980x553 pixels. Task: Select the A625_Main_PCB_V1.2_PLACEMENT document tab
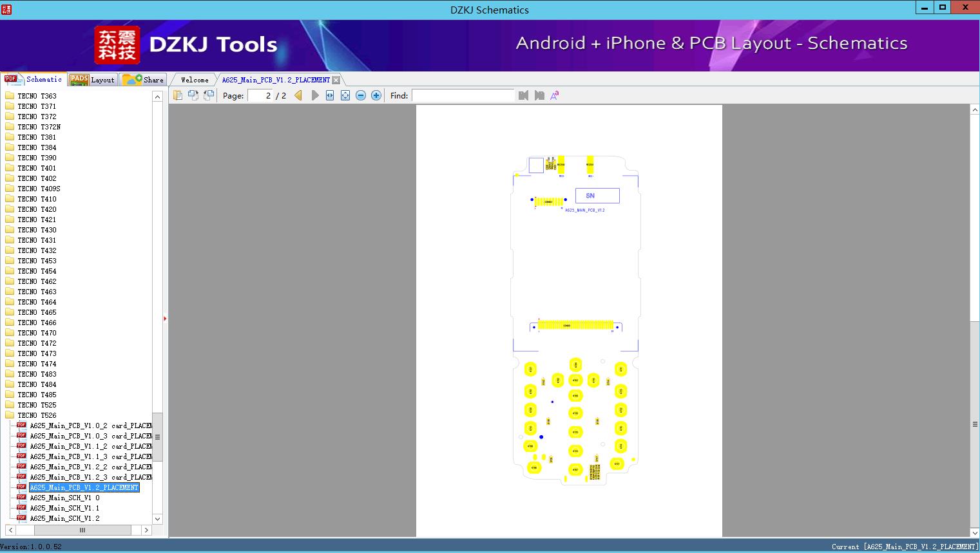tap(276, 80)
